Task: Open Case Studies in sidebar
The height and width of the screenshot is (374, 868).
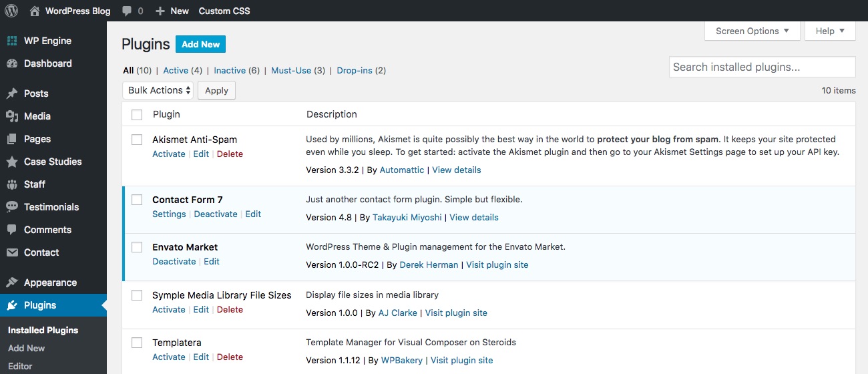Action: [x=53, y=162]
